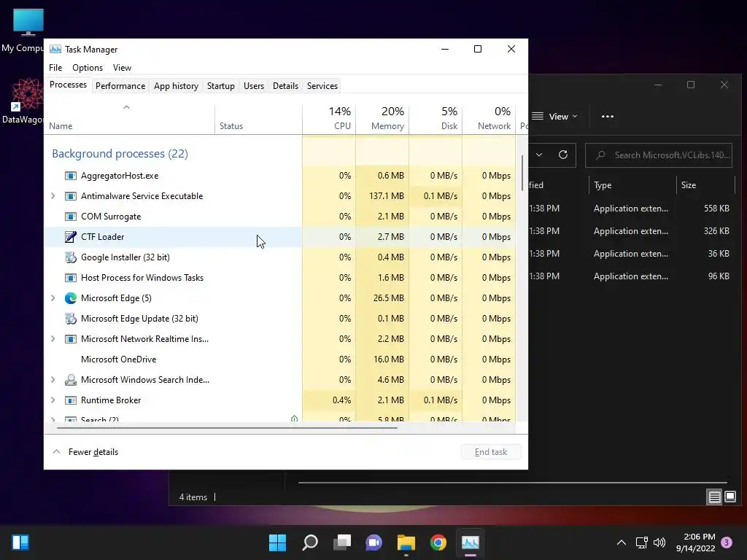
Task: Open taskbar Search
Action: pos(309,542)
